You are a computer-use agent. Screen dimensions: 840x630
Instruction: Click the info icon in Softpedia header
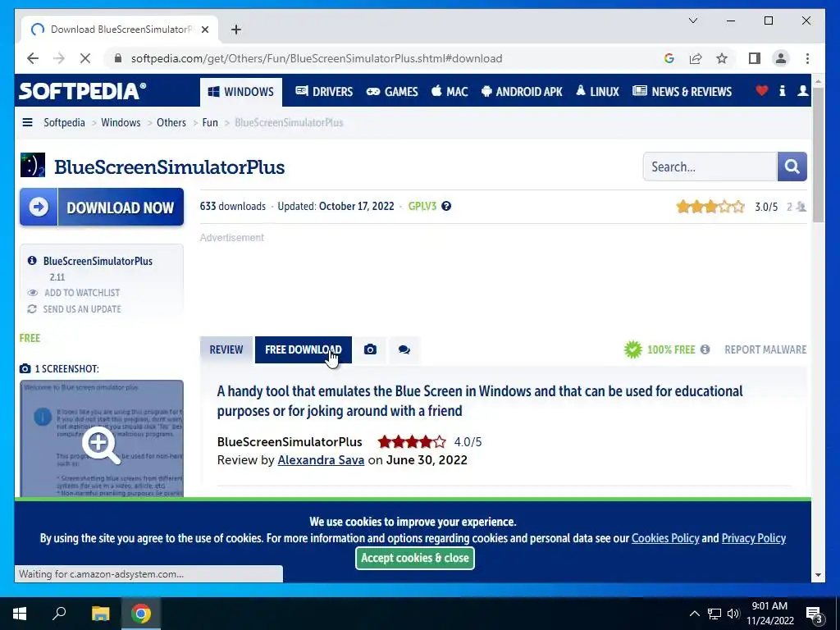pyautogui.click(x=782, y=90)
